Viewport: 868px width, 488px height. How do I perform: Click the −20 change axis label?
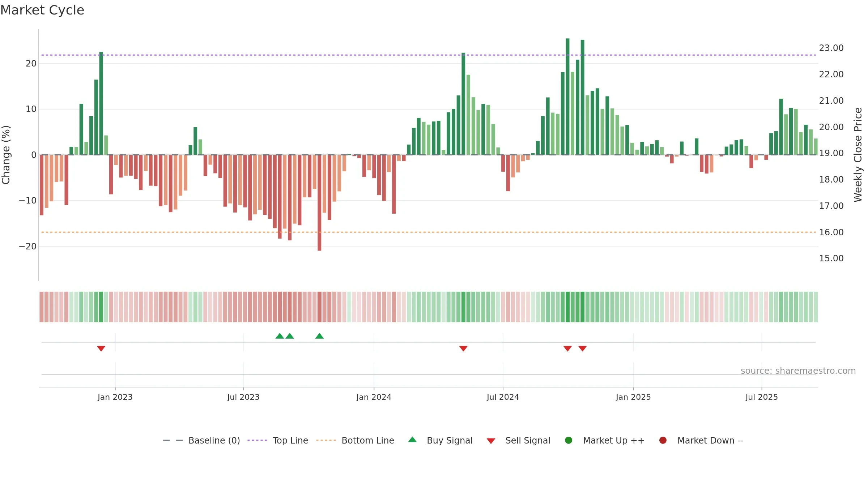coord(28,247)
